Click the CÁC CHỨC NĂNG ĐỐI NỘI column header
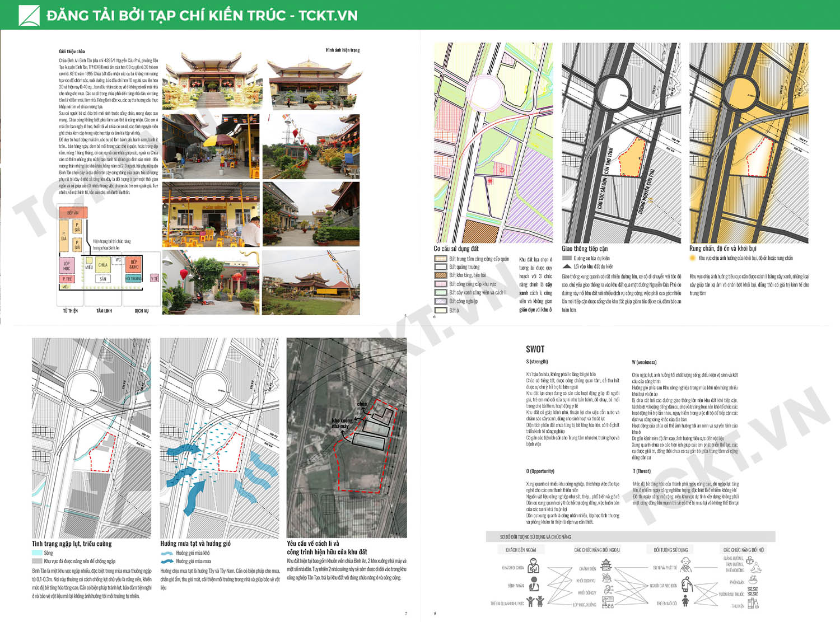Viewport: 840px width, 622px height. pyautogui.click(x=744, y=550)
